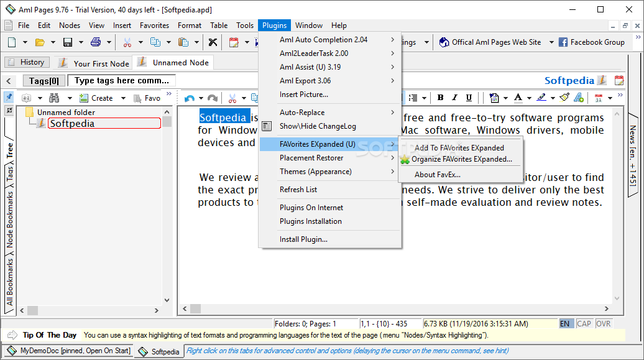Viewport: 644px width, 360px height.
Task: Toggle the CAP indicator in status bar
Action: (x=584, y=324)
